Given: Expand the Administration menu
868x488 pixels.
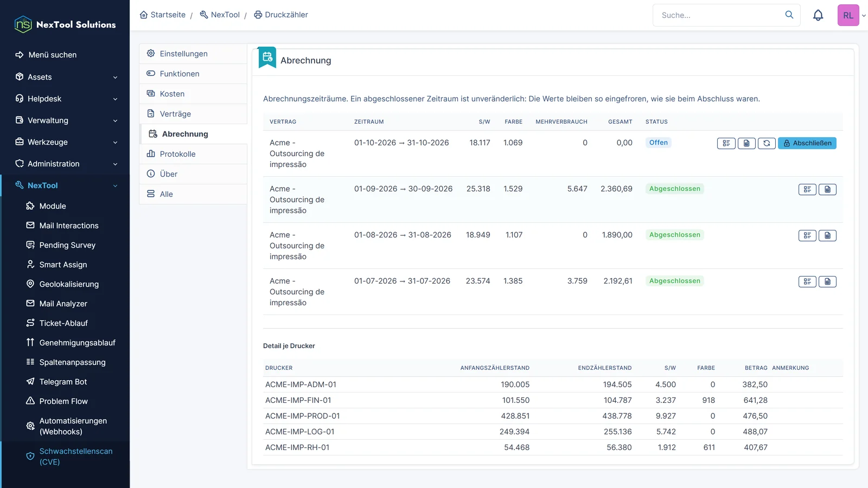Looking at the screenshot, I should pyautogui.click(x=65, y=164).
